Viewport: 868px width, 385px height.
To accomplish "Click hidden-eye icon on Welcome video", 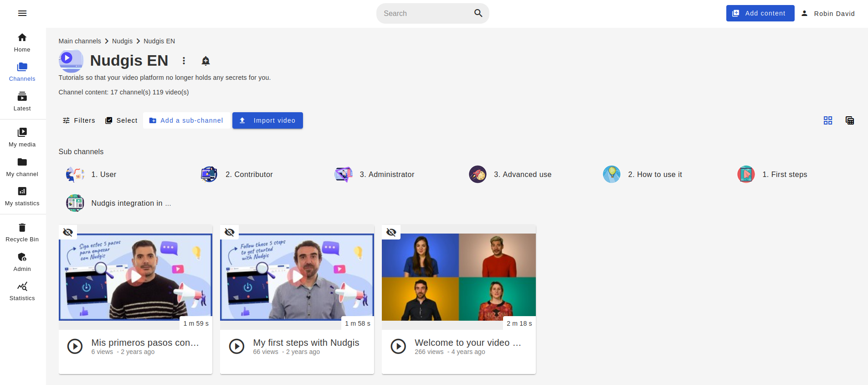I will pyautogui.click(x=391, y=232).
